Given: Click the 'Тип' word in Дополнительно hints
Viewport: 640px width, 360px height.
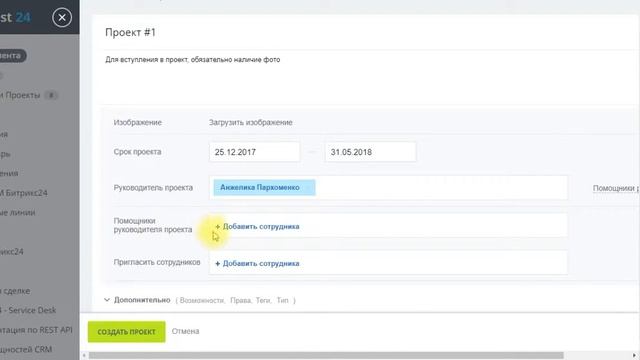Looking at the screenshot, I should tap(282, 300).
